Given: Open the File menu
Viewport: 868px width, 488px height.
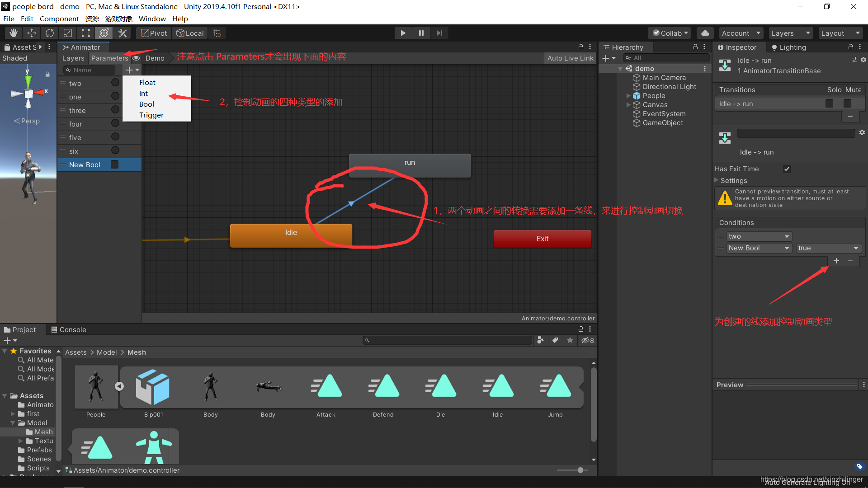Looking at the screenshot, I should pyautogui.click(x=9, y=19).
